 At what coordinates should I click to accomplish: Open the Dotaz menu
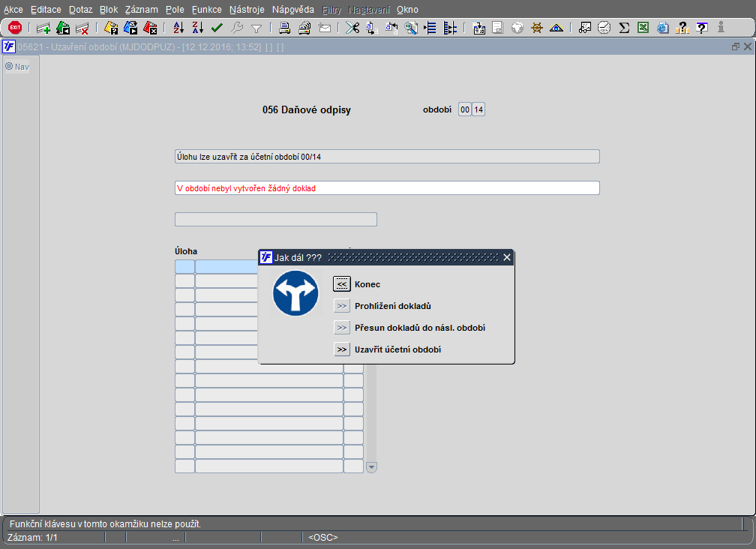tap(80, 10)
